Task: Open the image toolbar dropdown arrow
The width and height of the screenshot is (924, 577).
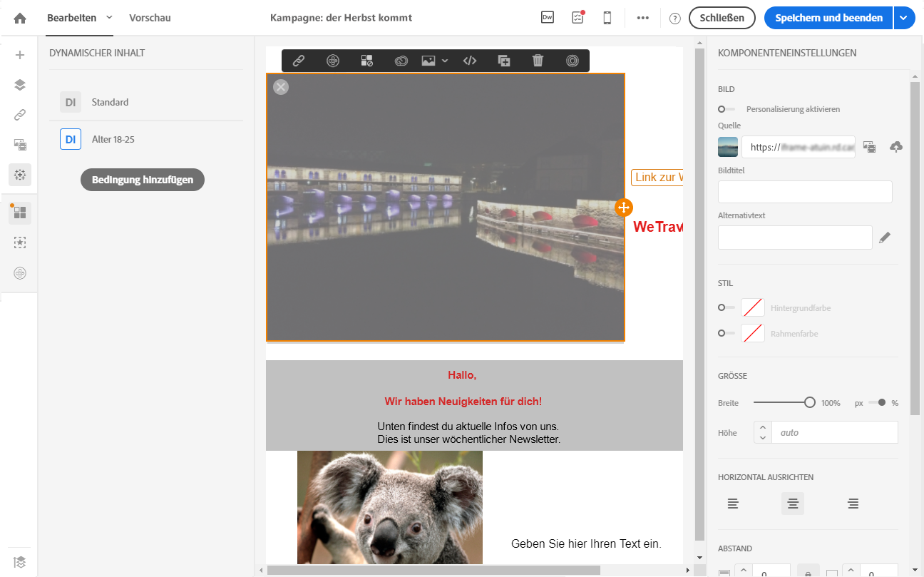Action: [445, 61]
